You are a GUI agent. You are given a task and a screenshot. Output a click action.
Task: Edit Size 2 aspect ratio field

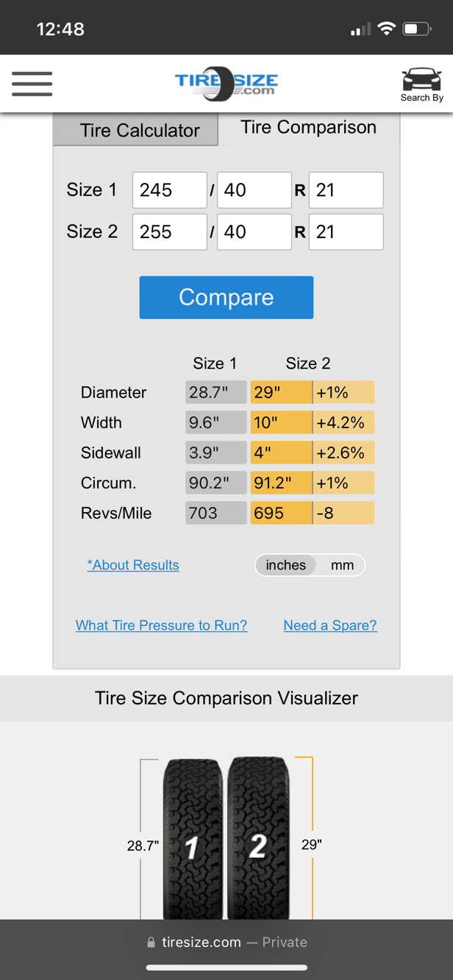(254, 232)
